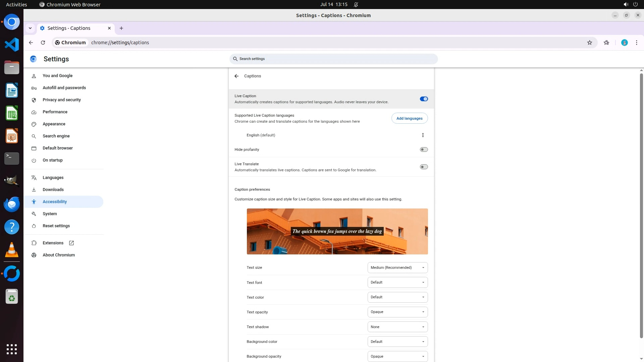The height and width of the screenshot is (362, 644).
Task: Click the Search settings field
Action: (333, 59)
